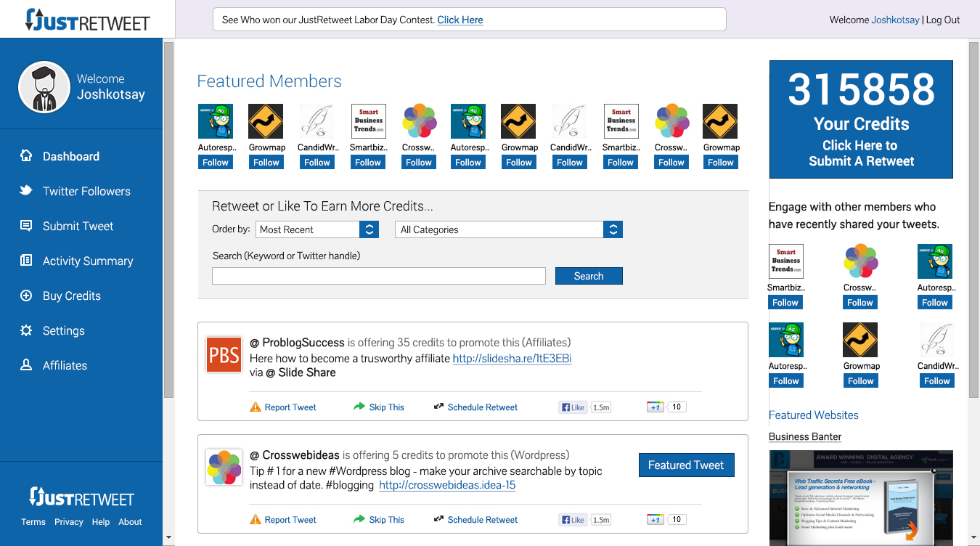Image resolution: width=980 pixels, height=546 pixels.
Task: Open Privacy link in sidebar footer
Action: click(69, 521)
